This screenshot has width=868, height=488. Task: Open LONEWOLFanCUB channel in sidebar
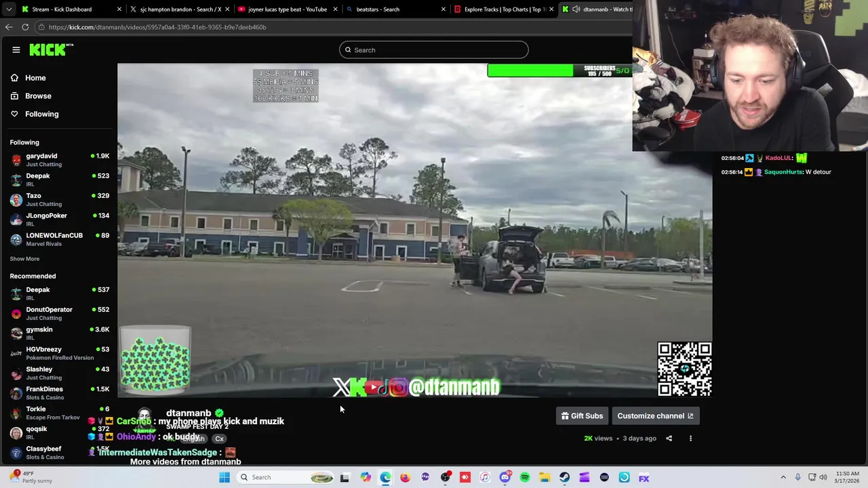(x=60, y=239)
